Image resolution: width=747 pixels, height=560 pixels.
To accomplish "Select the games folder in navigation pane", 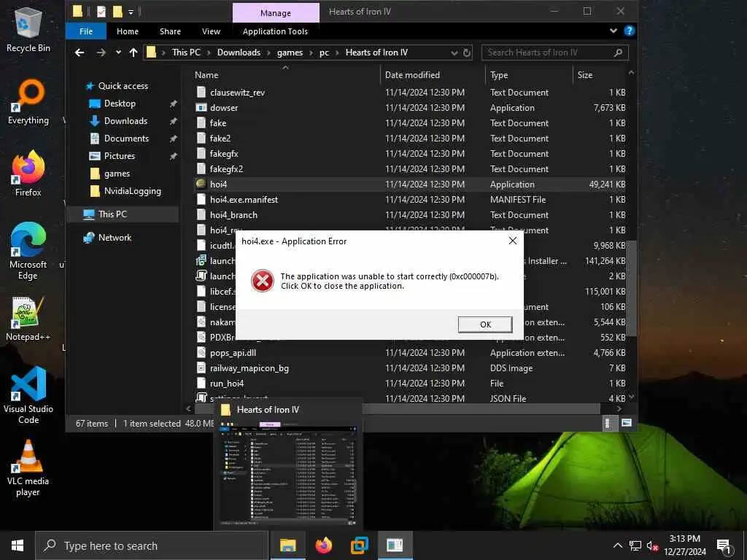I will point(117,174).
